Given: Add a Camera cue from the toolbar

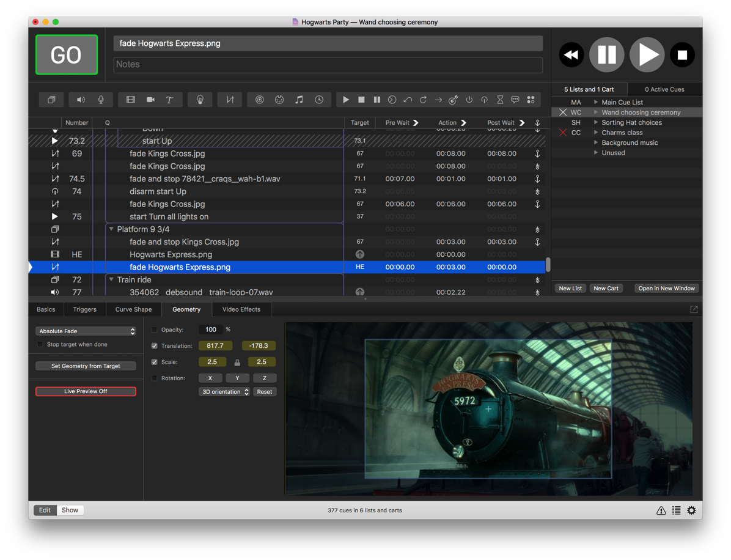Looking at the screenshot, I should (x=150, y=100).
